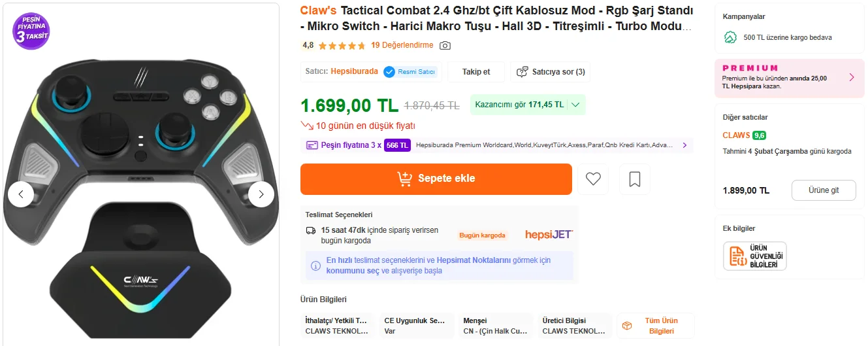
Task: Save product with the bookmark icon
Action: (635, 179)
